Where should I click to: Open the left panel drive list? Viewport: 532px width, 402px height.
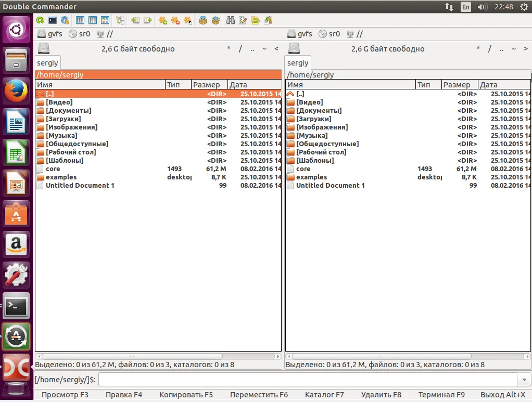pos(44,48)
